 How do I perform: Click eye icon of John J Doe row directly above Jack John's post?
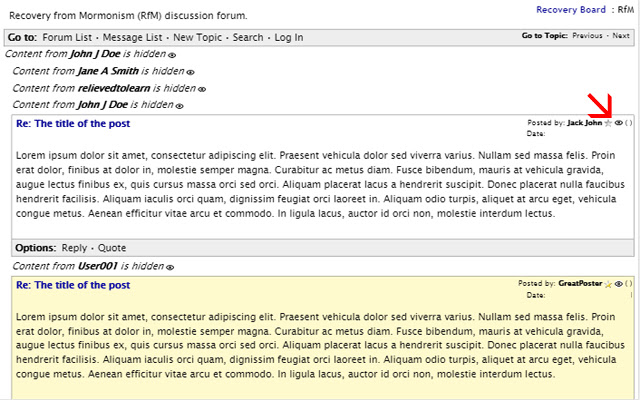pyautogui.click(x=179, y=106)
